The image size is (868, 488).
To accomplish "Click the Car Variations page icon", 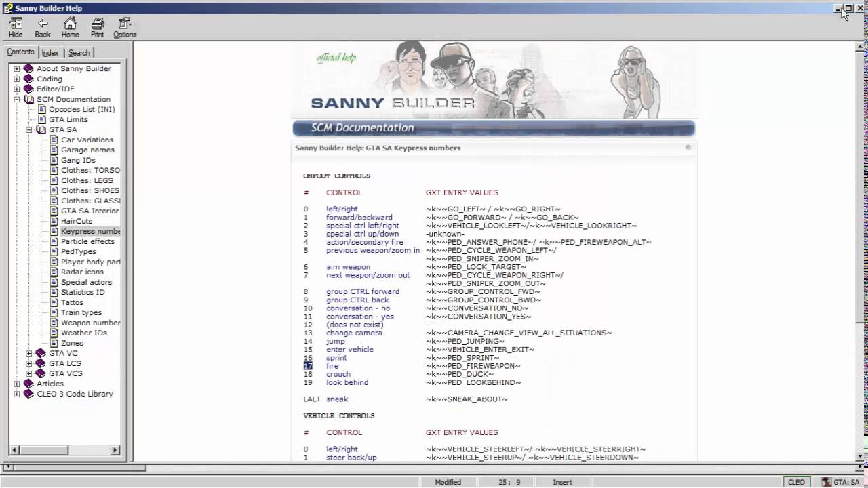I will (54, 140).
